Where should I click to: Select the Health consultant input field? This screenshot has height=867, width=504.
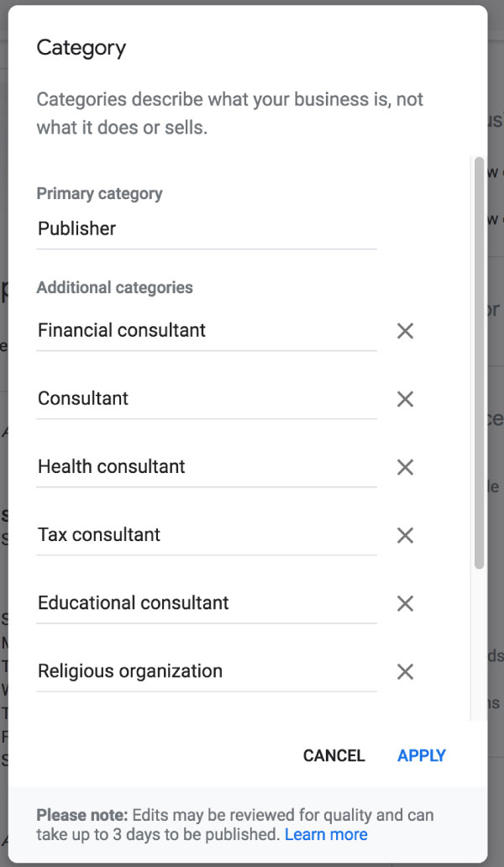coord(206,467)
